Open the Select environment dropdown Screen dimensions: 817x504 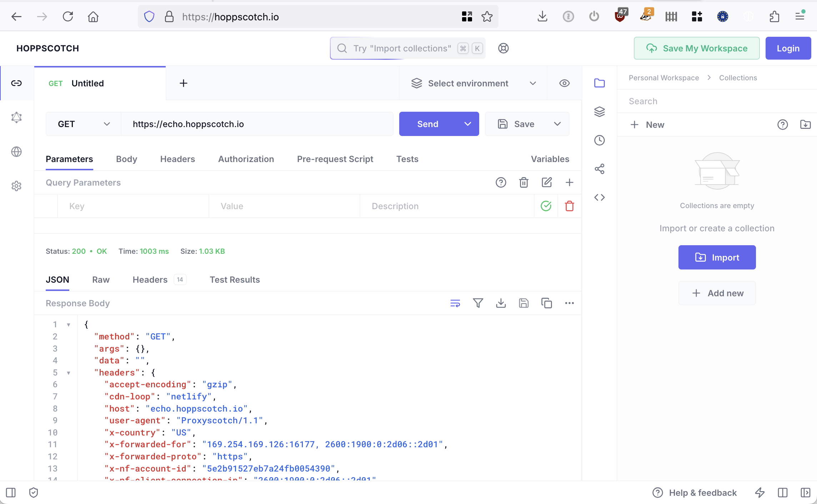coord(473,83)
